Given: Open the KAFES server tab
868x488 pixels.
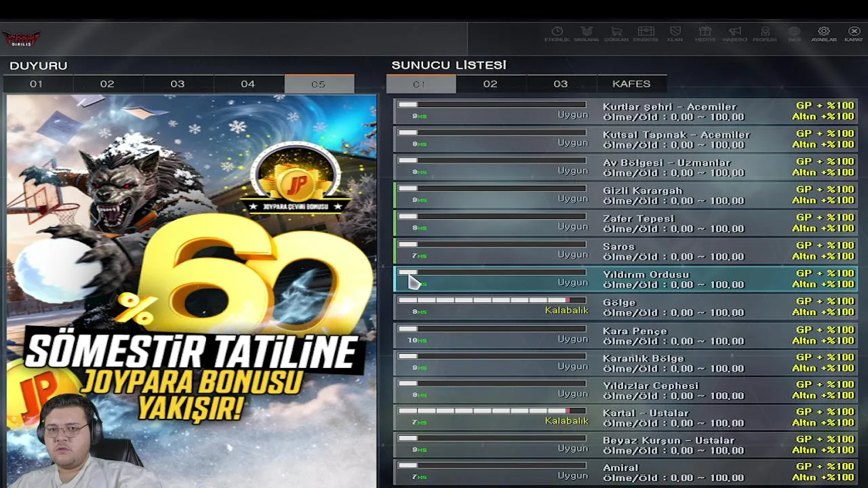Looking at the screenshot, I should point(631,84).
